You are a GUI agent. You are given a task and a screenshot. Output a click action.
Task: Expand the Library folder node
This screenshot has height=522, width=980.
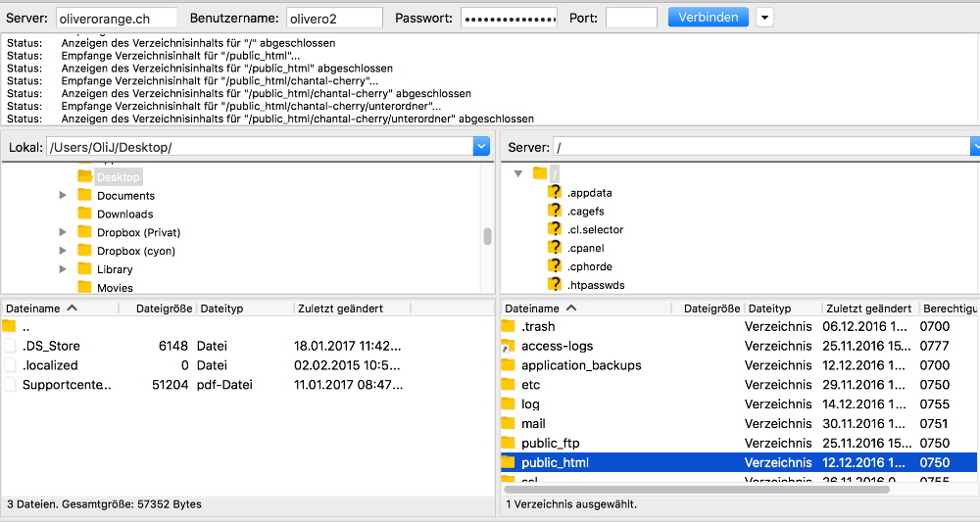(x=63, y=269)
